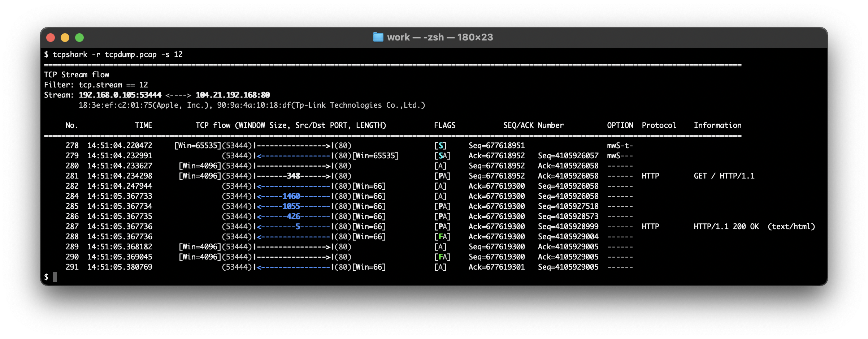Click the terminal prompt cursor block at bottom
Screen dimensions: 868x339
coord(55,277)
